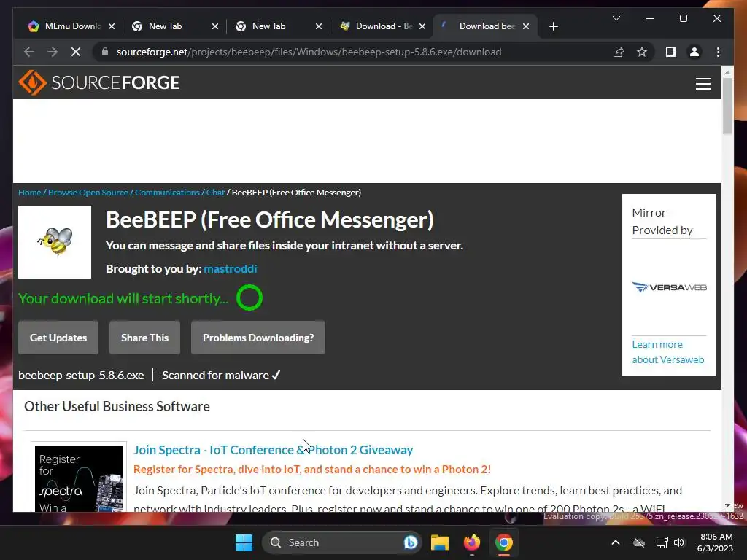Click the Scanned for malware text
Viewport: 747px width, 560px height.
(221, 376)
